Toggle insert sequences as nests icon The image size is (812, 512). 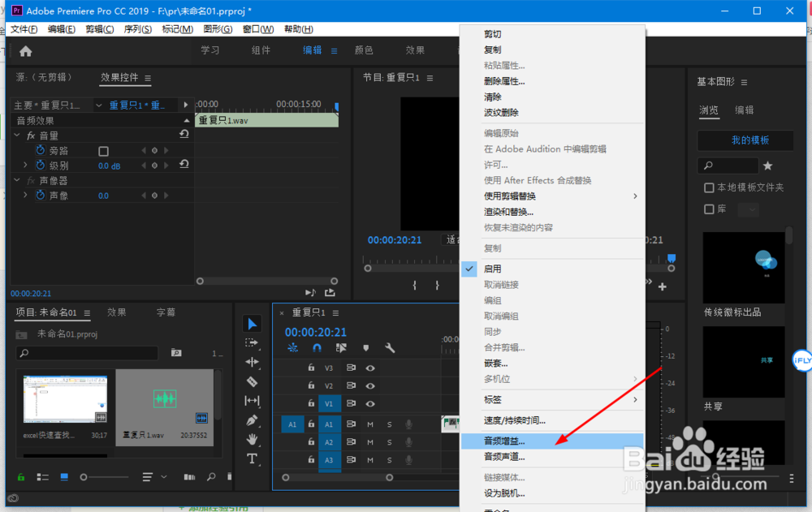click(292, 348)
